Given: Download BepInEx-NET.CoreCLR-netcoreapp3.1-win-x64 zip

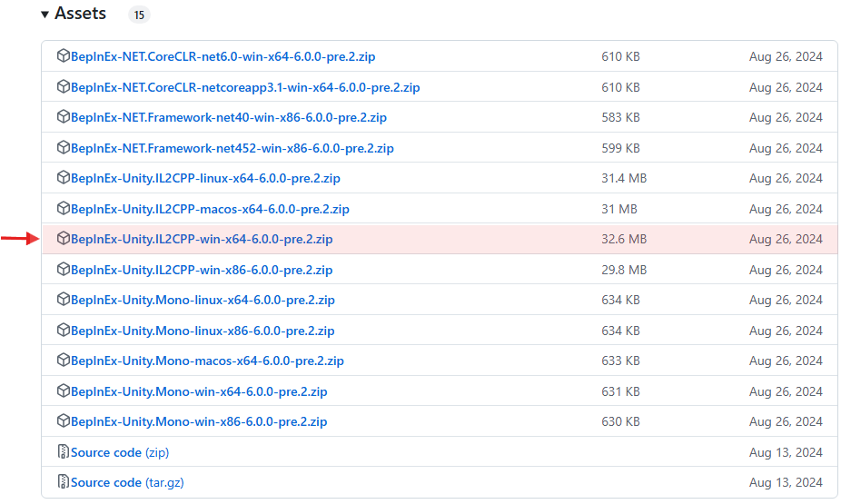Looking at the screenshot, I should click(x=245, y=87).
